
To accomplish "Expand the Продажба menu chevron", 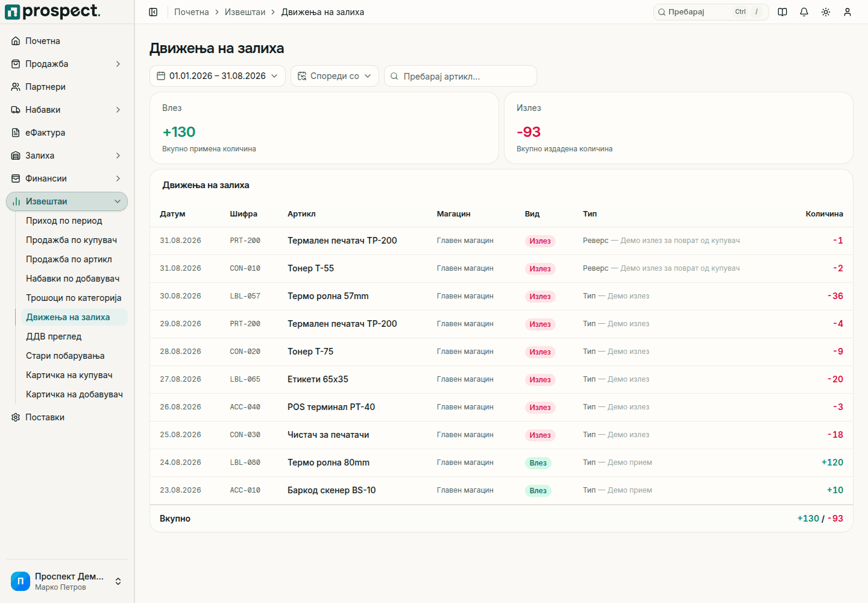I will click(x=118, y=64).
